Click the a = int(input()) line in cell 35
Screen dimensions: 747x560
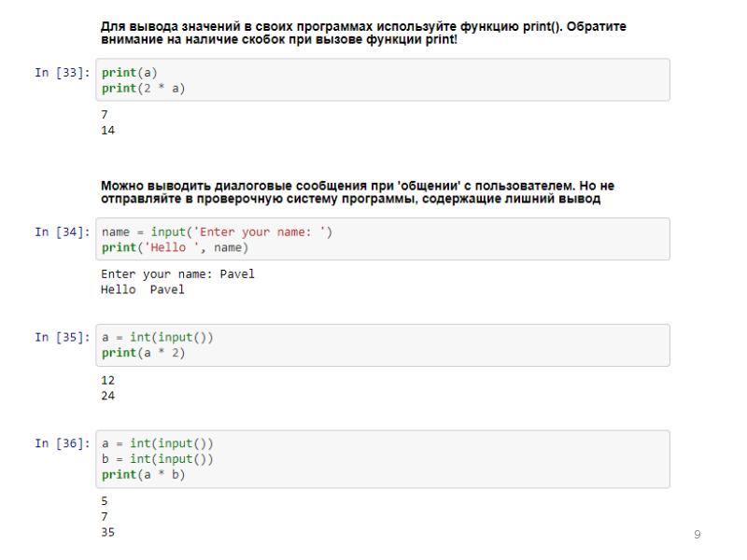tap(157, 337)
